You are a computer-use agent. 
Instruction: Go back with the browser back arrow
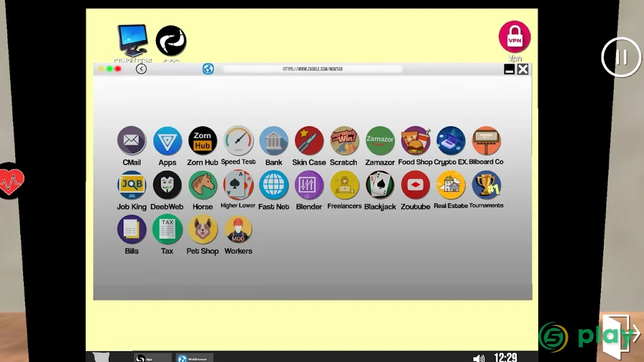pyautogui.click(x=142, y=69)
